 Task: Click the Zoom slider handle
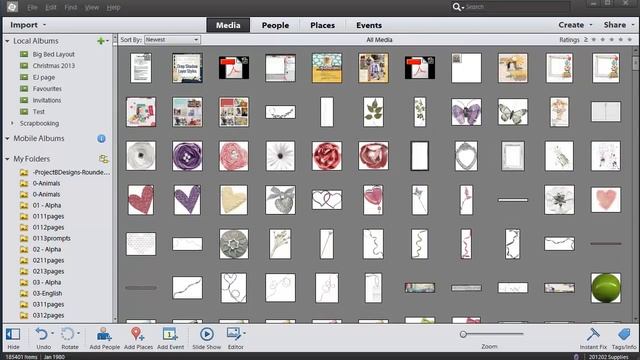click(463, 334)
